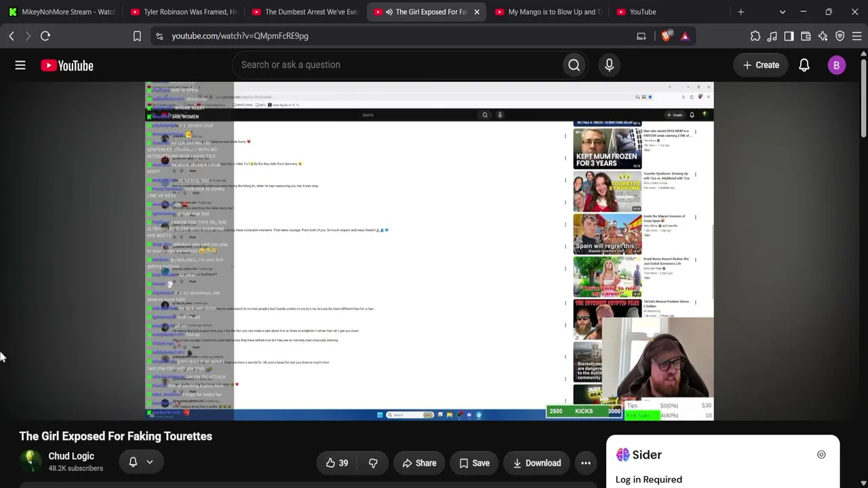Open the Chud Logic channel name link
Image resolution: width=868 pixels, height=488 pixels.
coord(71,456)
